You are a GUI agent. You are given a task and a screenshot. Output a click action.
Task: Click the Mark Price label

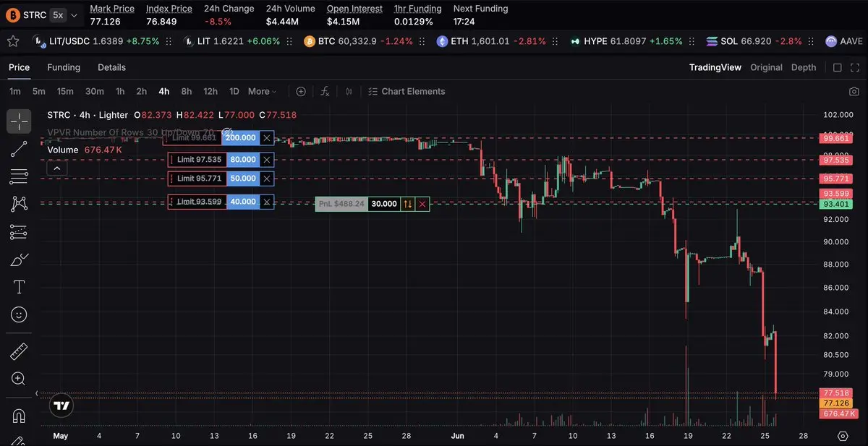point(112,9)
